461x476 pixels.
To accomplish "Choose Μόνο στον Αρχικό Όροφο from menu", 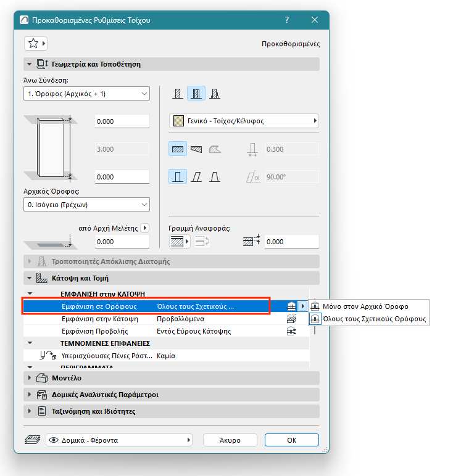I will tap(368, 306).
